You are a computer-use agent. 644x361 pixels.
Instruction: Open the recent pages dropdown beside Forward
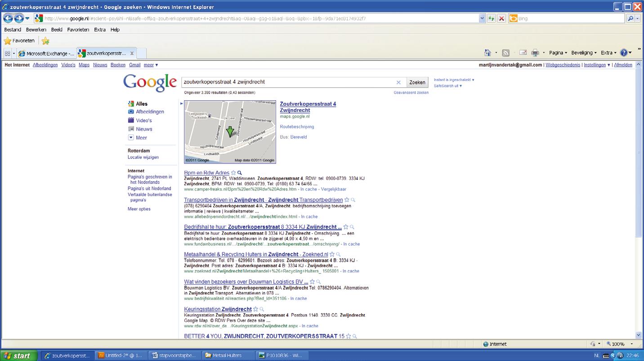coord(27,18)
